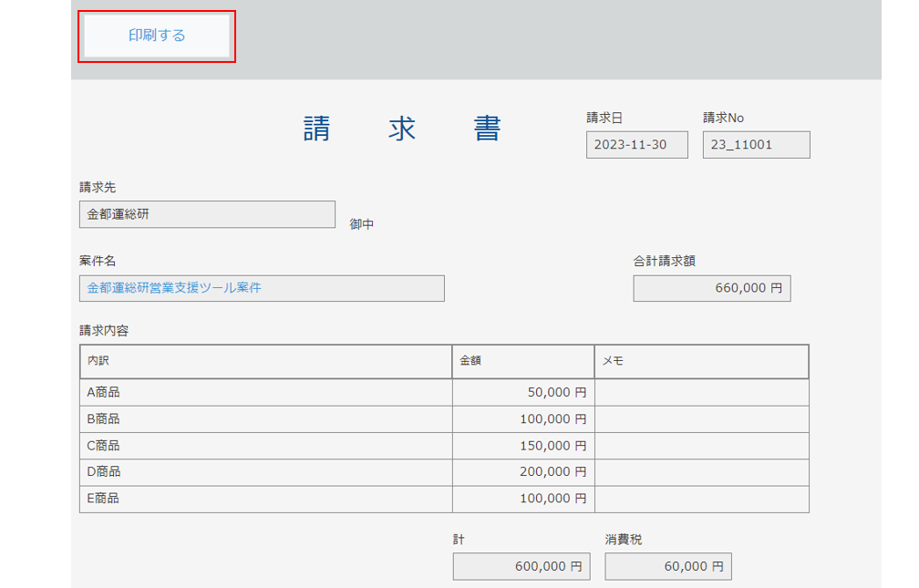Viewport: 919px width, 588px height.
Task: Select the B商品 row name cell
Action: tap(265, 419)
